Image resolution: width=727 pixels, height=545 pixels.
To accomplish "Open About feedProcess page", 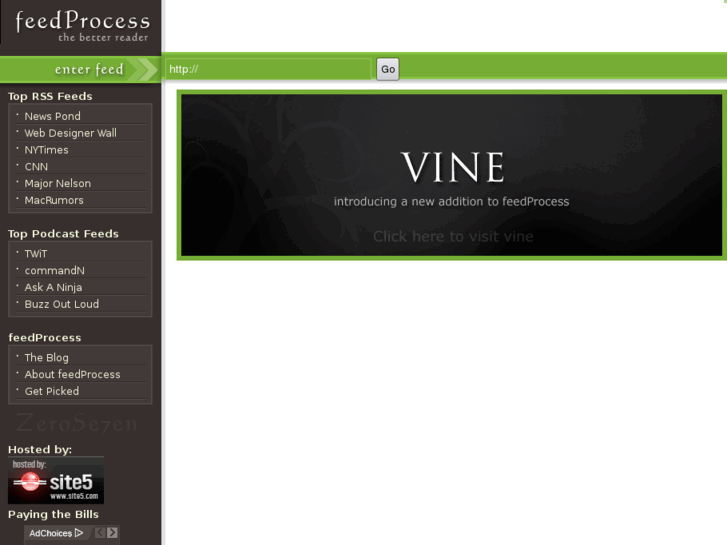I will [72, 374].
